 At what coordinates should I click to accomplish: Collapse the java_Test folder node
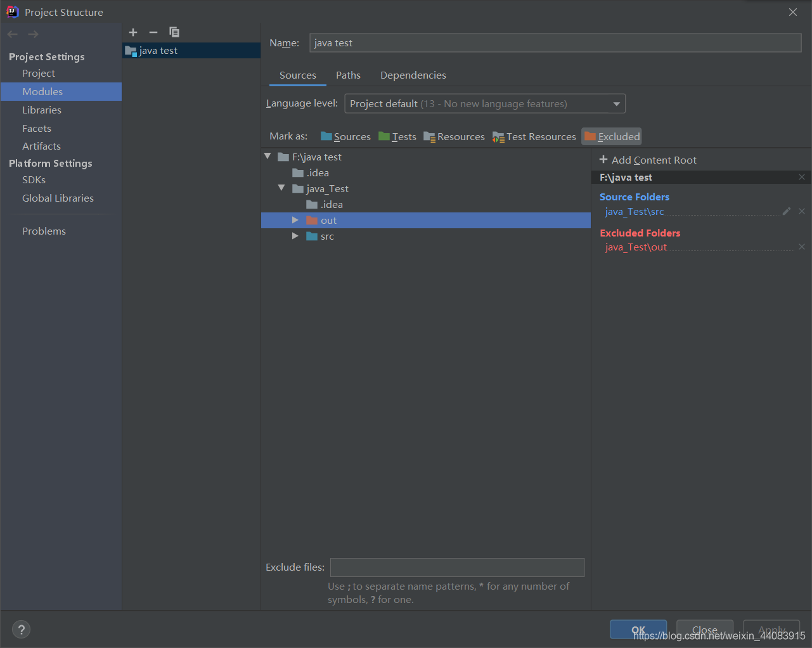pyautogui.click(x=281, y=188)
